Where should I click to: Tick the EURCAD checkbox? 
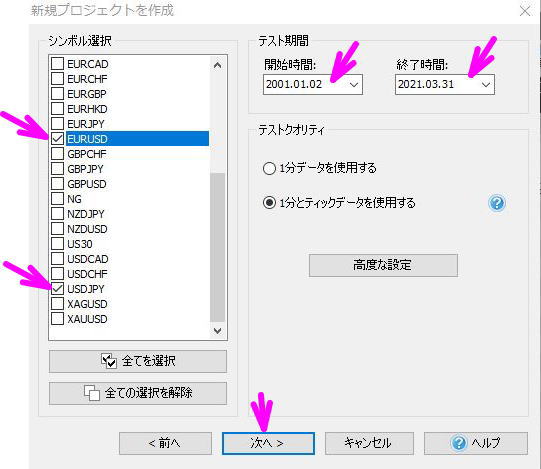click(x=57, y=63)
